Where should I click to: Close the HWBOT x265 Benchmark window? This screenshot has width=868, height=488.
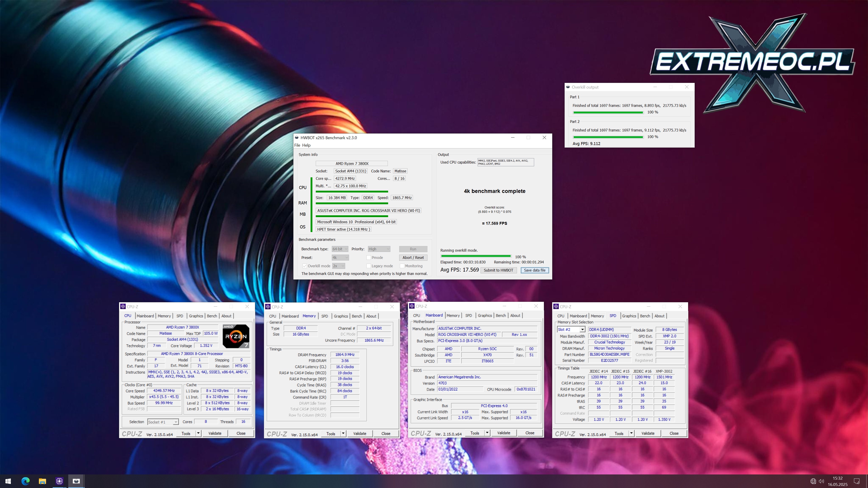tap(544, 137)
